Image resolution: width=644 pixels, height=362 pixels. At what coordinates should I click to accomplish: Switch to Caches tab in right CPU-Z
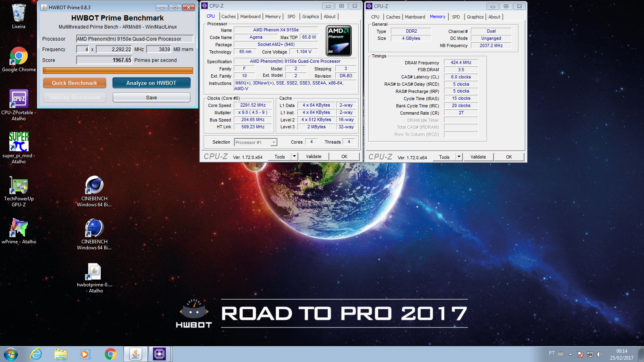click(393, 17)
